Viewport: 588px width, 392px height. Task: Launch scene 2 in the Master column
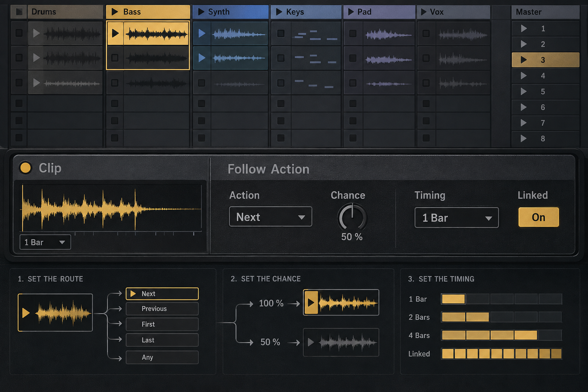click(524, 44)
